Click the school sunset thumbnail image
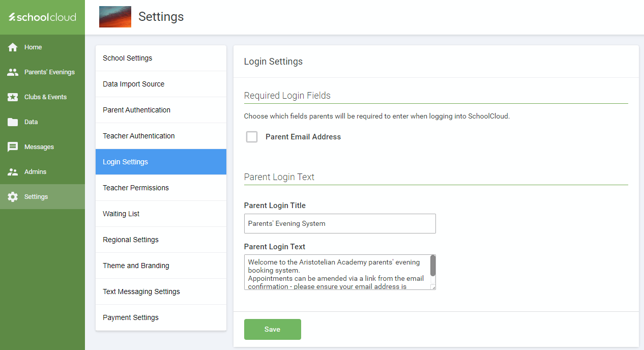Screen dimensions: 644x350 tap(115, 17)
